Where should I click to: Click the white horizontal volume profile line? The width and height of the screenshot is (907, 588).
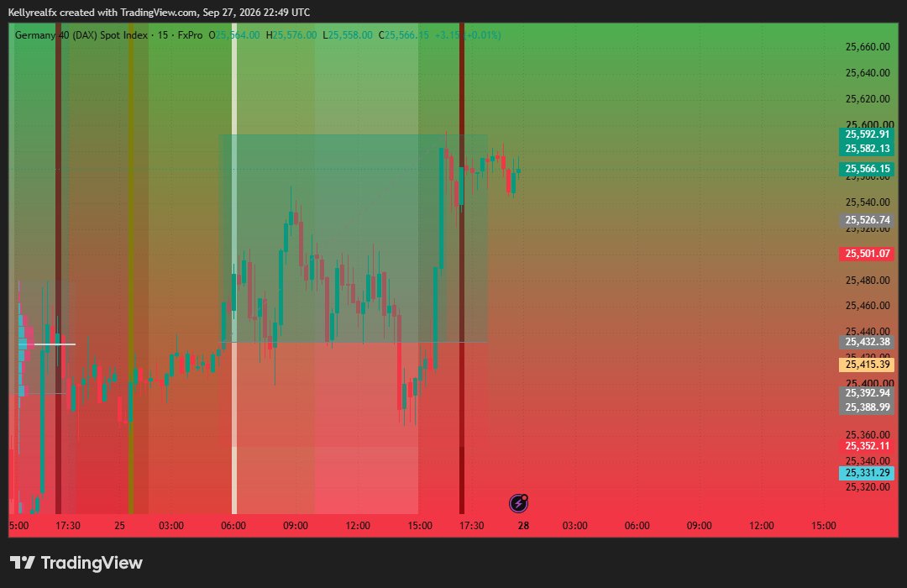coord(55,344)
